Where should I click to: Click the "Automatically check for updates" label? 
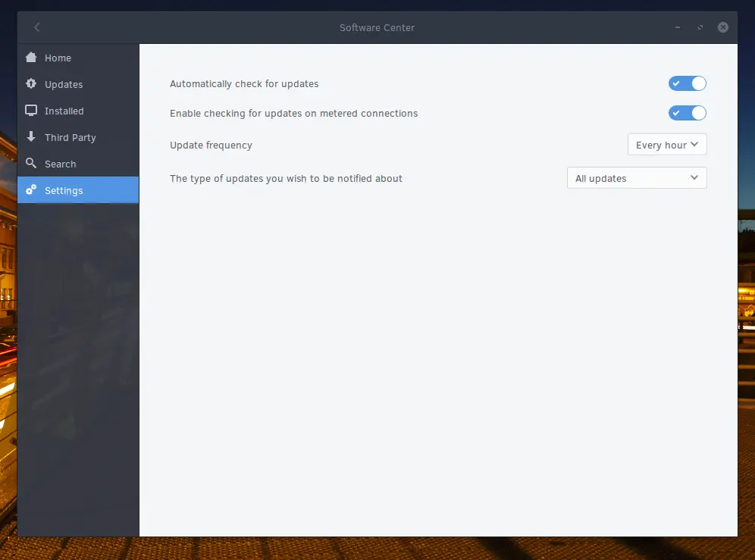[244, 84]
